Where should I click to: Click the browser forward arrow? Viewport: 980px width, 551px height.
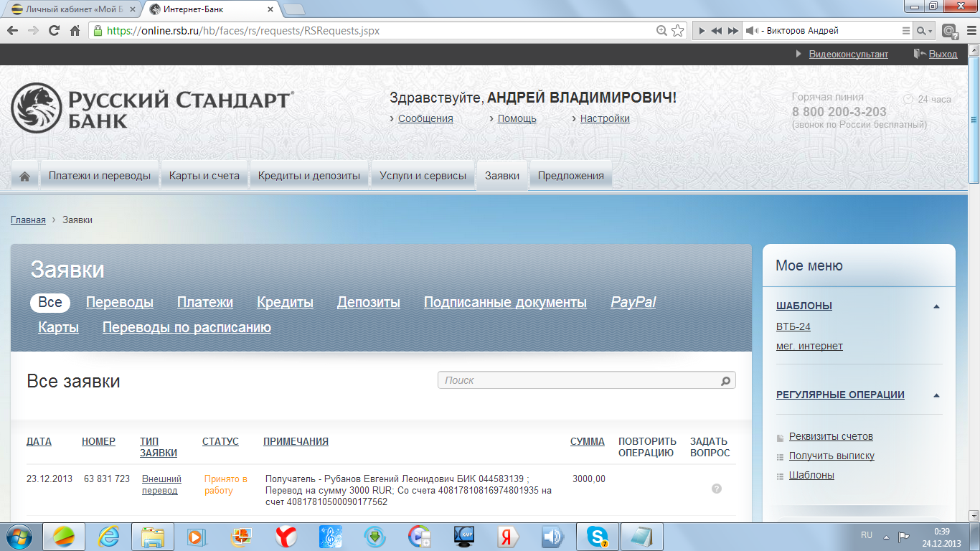coord(32,31)
